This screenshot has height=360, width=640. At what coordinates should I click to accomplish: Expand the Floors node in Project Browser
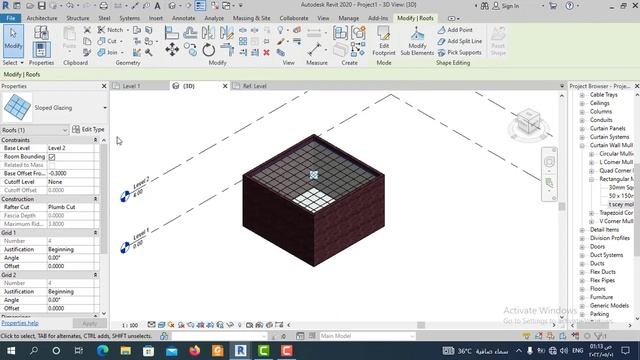tap(582, 289)
